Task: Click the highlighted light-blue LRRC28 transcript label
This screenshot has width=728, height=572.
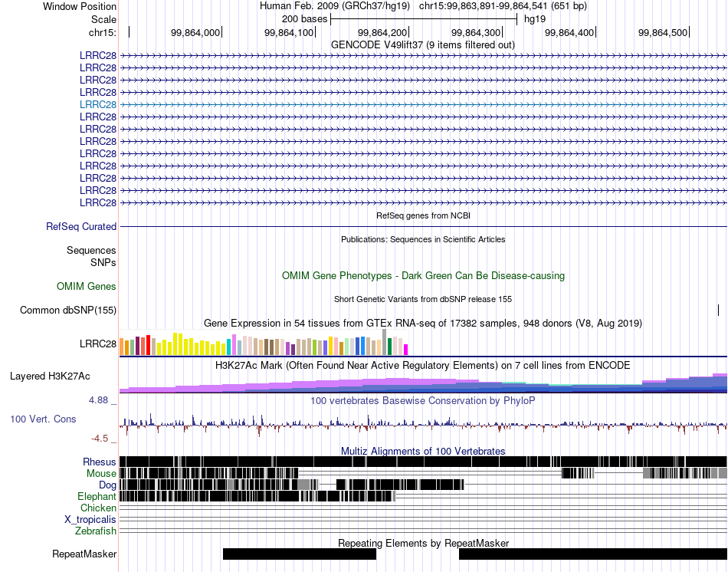Action: pyautogui.click(x=98, y=104)
